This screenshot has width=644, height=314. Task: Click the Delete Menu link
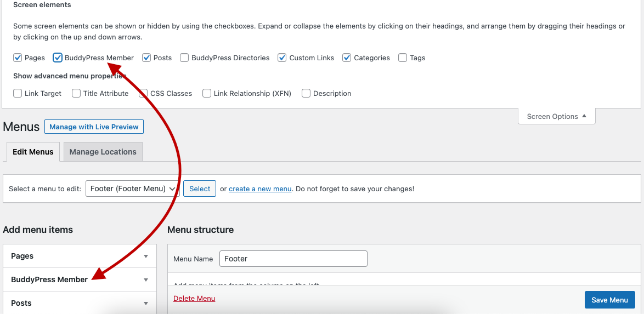[x=194, y=299]
